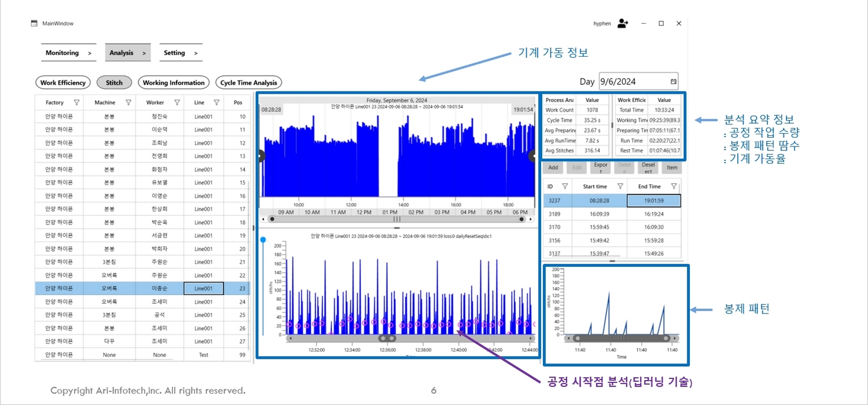Select the Work Efficiency view
868x405 pixels.
(x=63, y=83)
